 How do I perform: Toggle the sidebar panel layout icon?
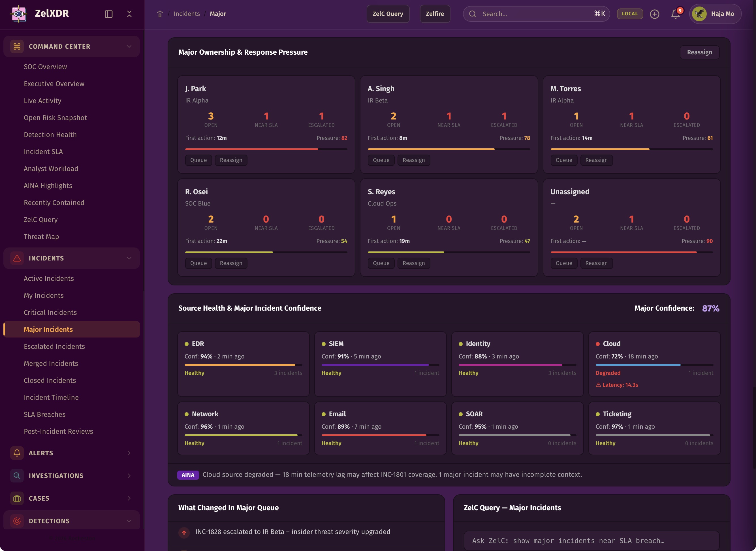pyautogui.click(x=109, y=14)
